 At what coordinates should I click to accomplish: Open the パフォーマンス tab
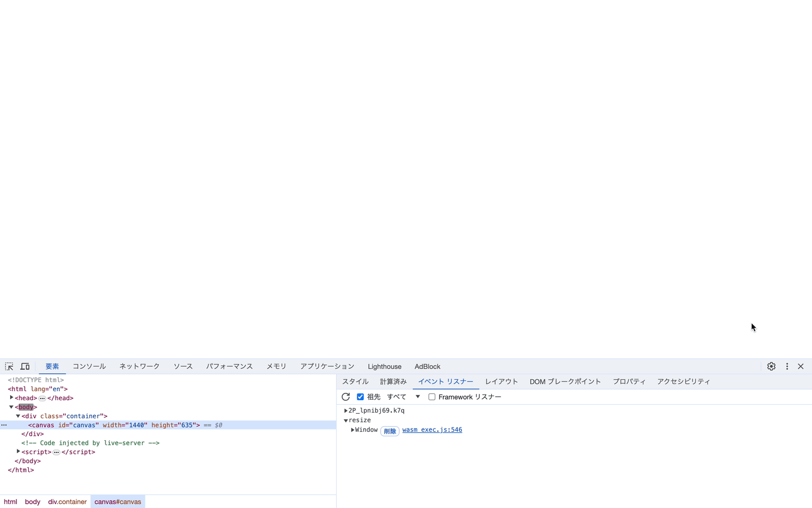[x=230, y=366]
